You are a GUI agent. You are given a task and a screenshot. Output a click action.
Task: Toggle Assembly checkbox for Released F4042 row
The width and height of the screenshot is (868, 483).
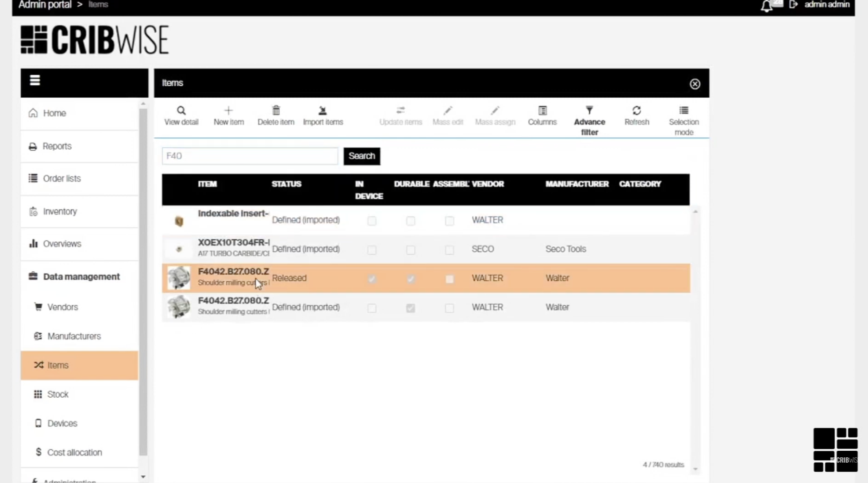click(449, 279)
